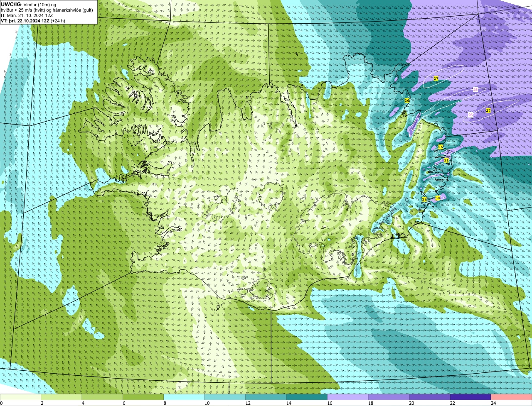The image size is (532, 406).
Task: Pick the purple 18–20 legend segment
Action: 389,397
